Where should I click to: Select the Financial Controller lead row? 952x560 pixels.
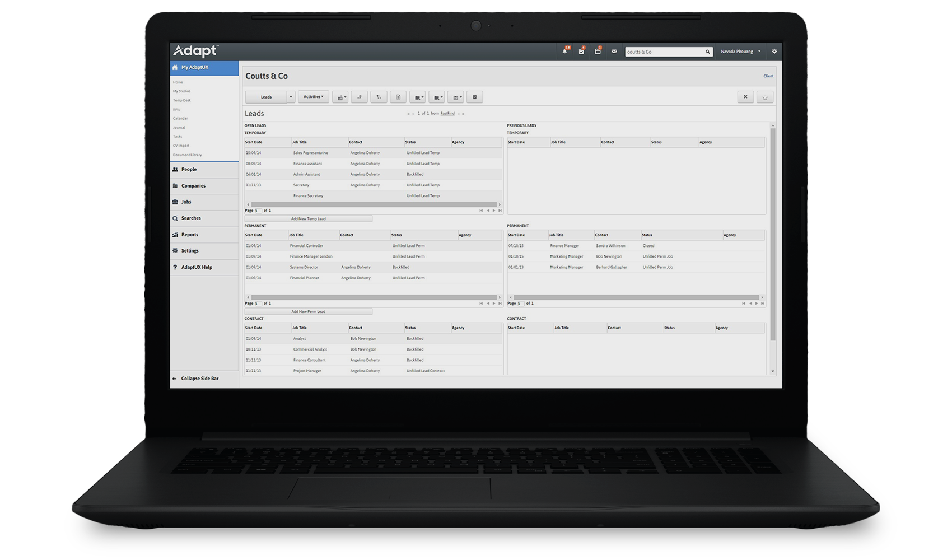pyautogui.click(x=374, y=246)
